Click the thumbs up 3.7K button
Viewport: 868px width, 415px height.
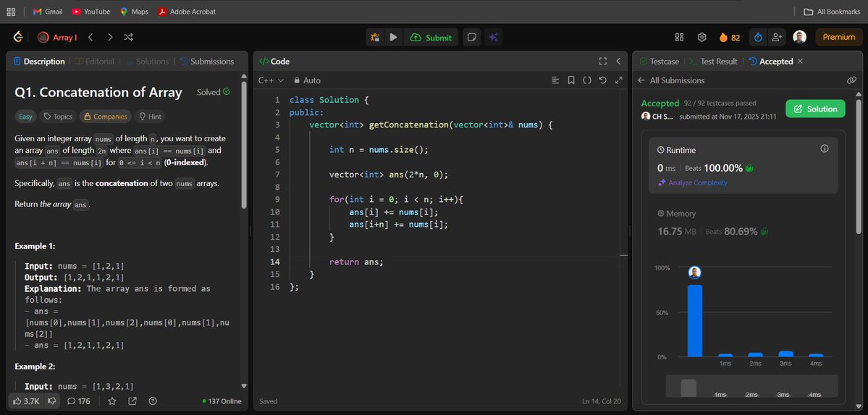click(x=25, y=401)
